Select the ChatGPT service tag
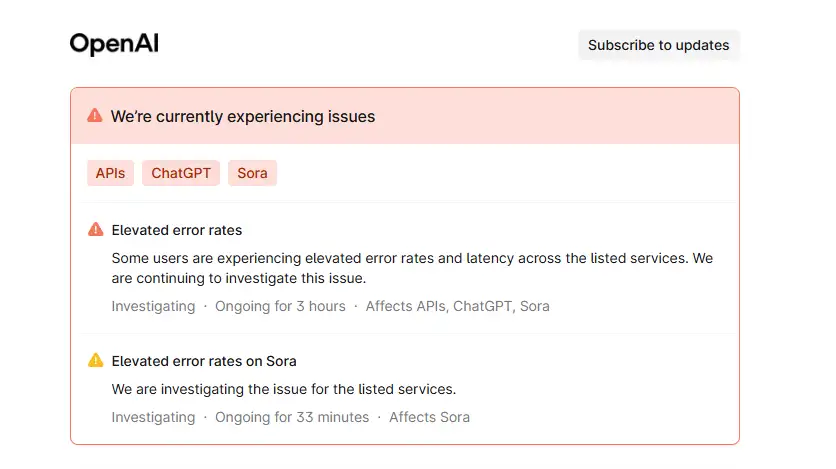Screen dimensions: 836x469 181,173
